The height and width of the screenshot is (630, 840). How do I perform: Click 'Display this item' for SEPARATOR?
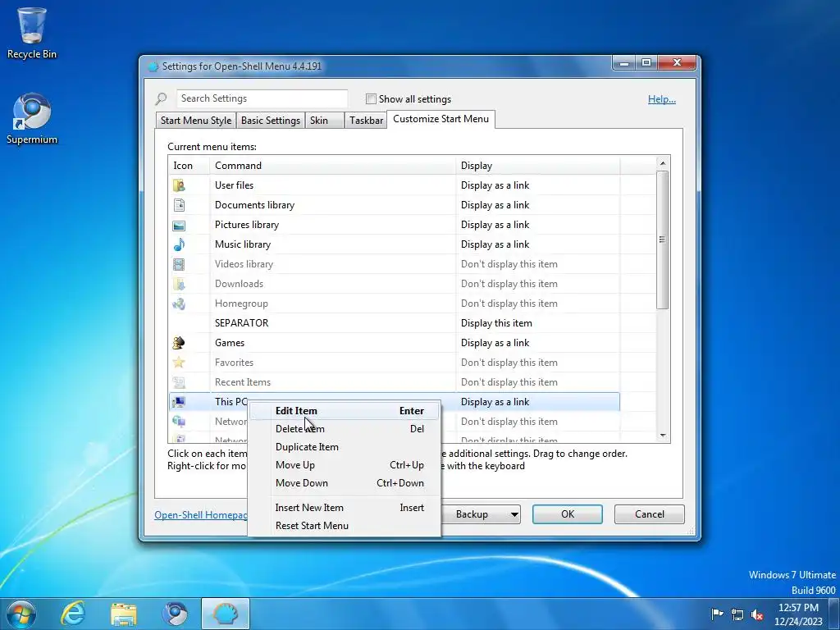[x=496, y=323]
